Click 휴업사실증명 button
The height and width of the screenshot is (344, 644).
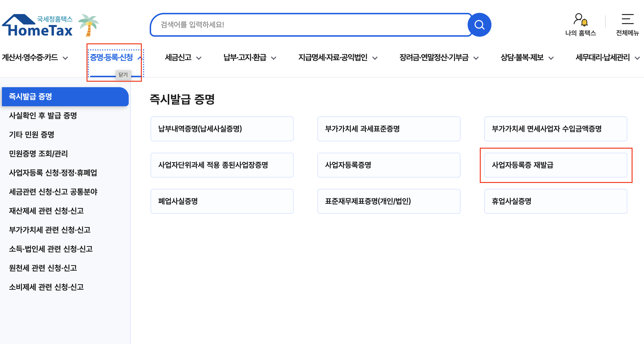555,201
